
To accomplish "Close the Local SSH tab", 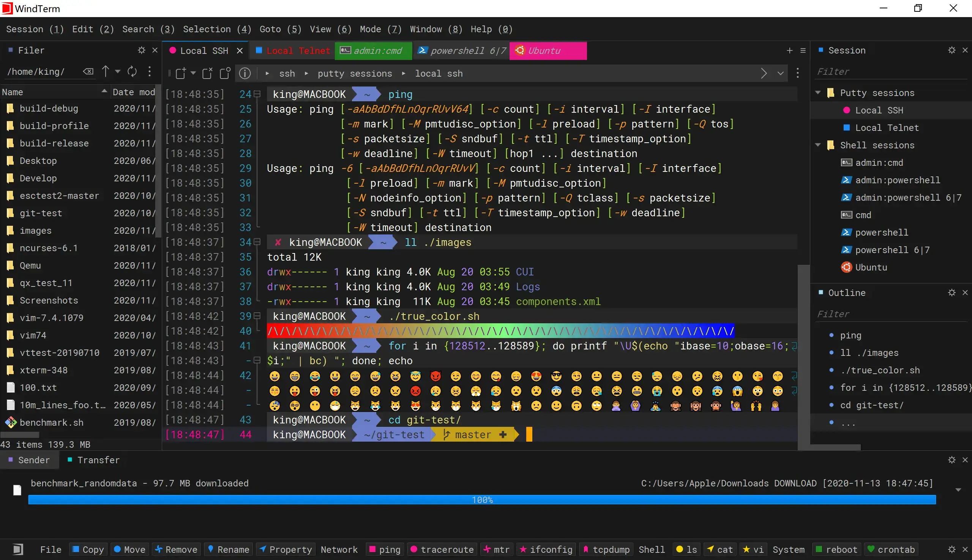I will click(x=240, y=51).
